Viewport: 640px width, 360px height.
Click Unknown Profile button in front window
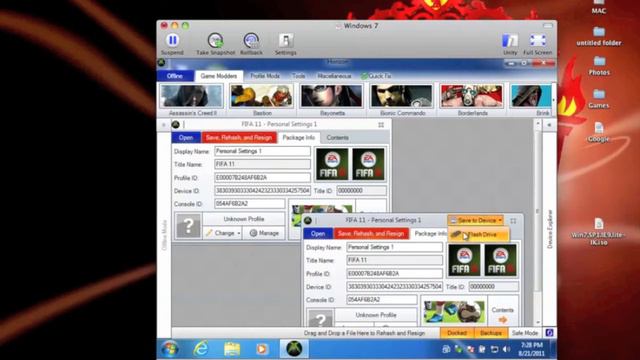point(376,315)
